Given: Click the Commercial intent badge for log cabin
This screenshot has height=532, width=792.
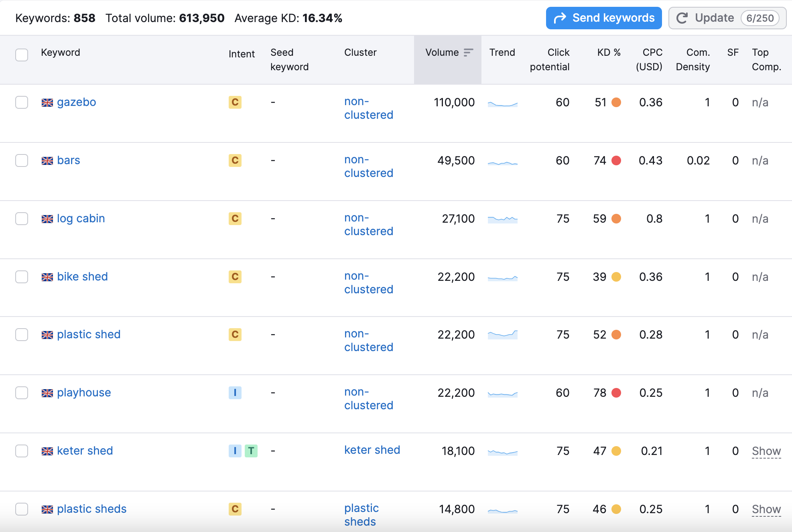Looking at the screenshot, I should (x=235, y=219).
